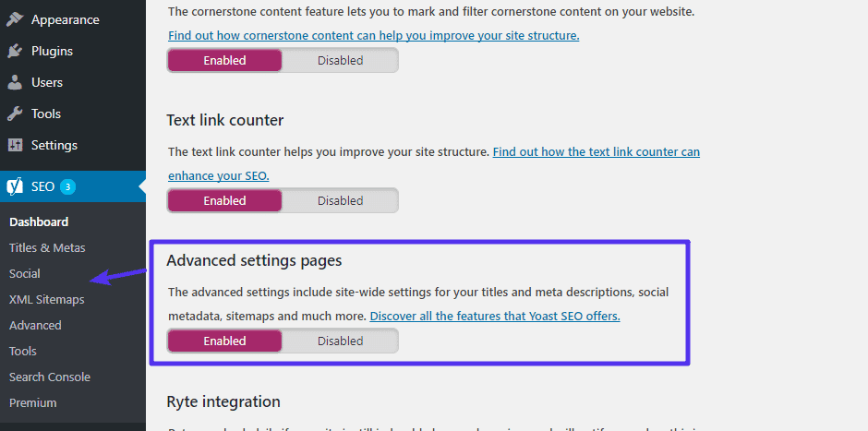This screenshot has width=868, height=431.
Task: Click the Users person icon
Action: pos(15,82)
